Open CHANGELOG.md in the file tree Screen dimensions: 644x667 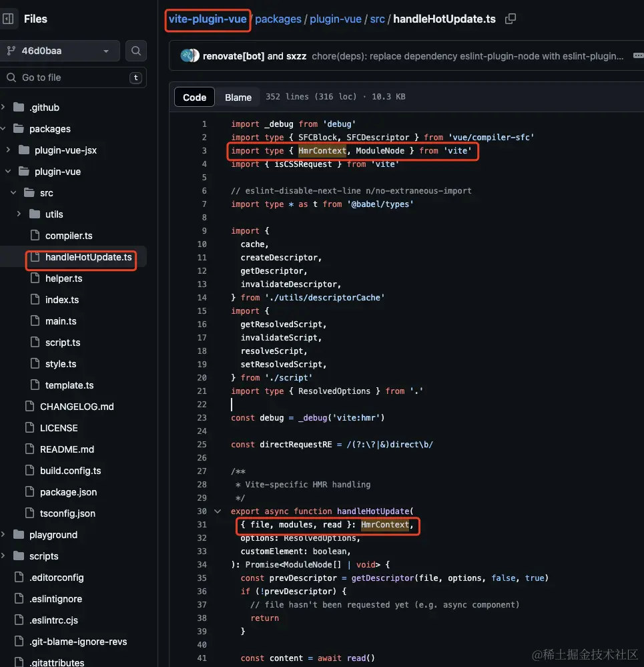[x=77, y=406]
